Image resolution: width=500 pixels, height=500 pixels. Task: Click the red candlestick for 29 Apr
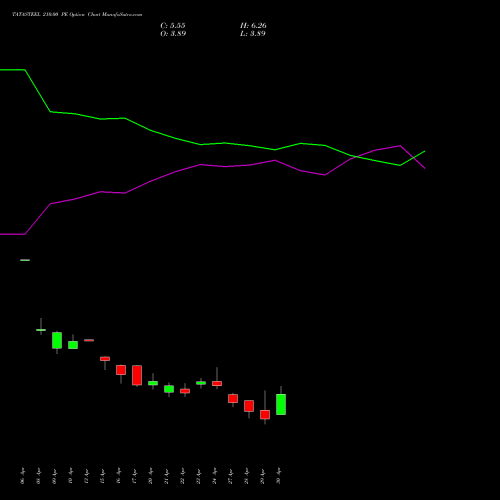265,414
